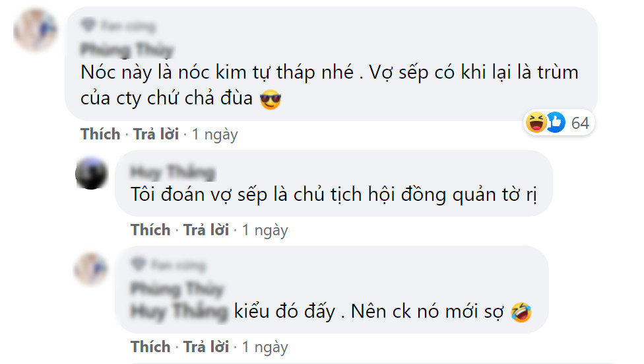Open the dark avatar of second commenter
The height and width of the screenshot is (364, 644).
coord(92,173)
